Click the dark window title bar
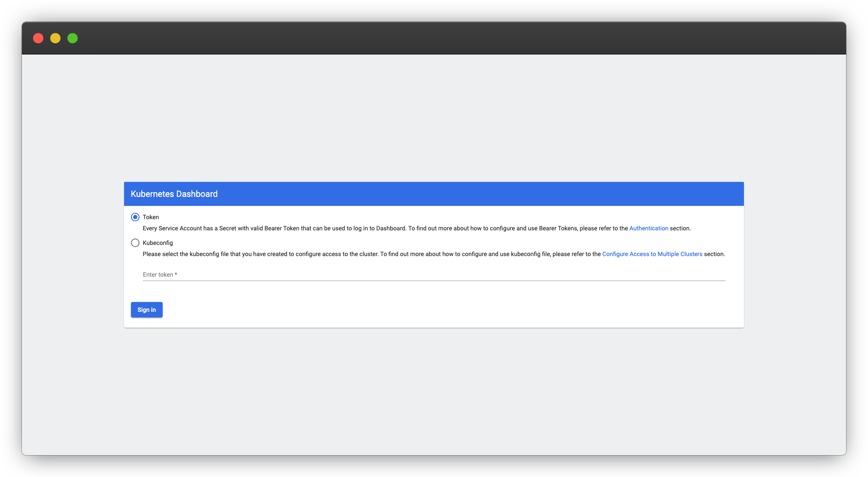The height and width of the screenshot is (477, 868). coord(429,38)
